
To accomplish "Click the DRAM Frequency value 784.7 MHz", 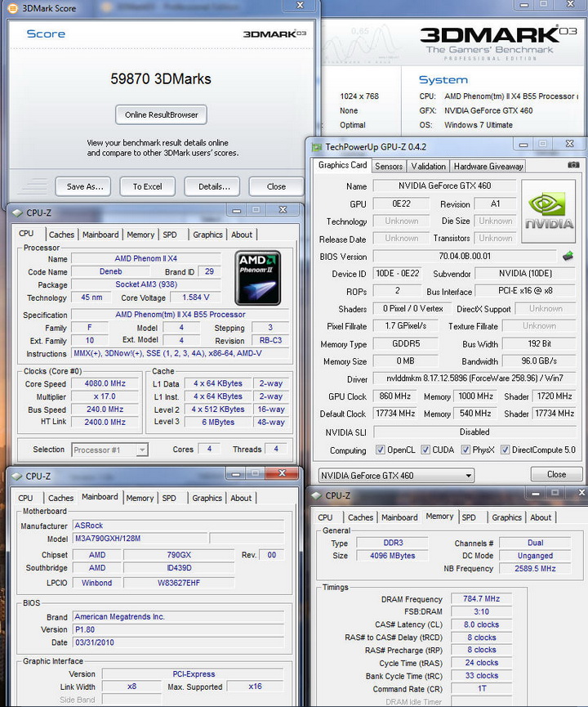I will [x=481, y=599].
